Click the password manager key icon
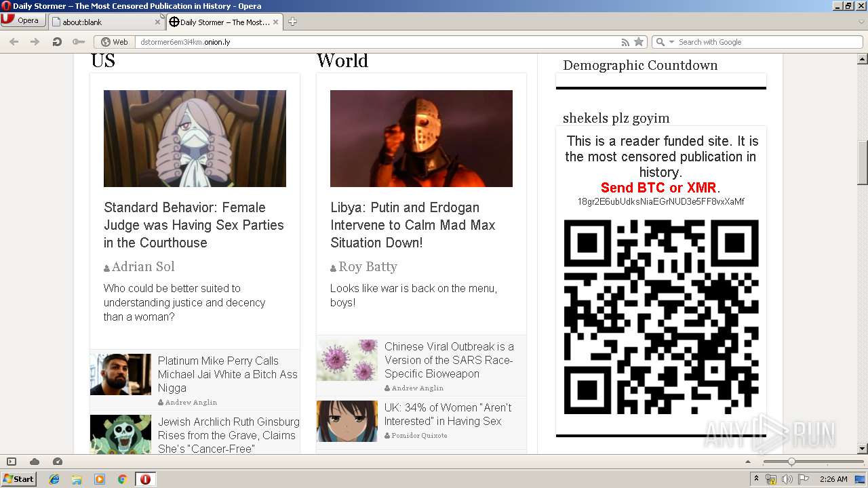The image size is (868, 488). pos(79,42)
